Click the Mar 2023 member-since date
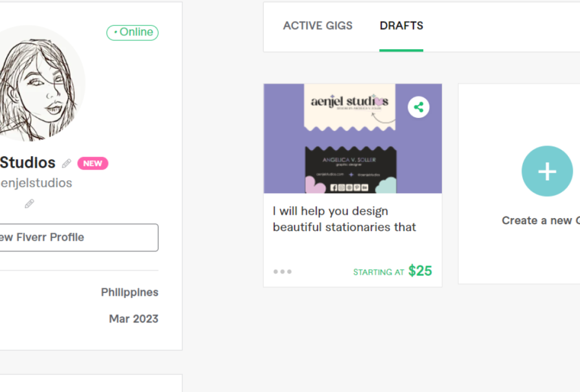The height and width of the screenshot is (392, 580). point(134,319)
